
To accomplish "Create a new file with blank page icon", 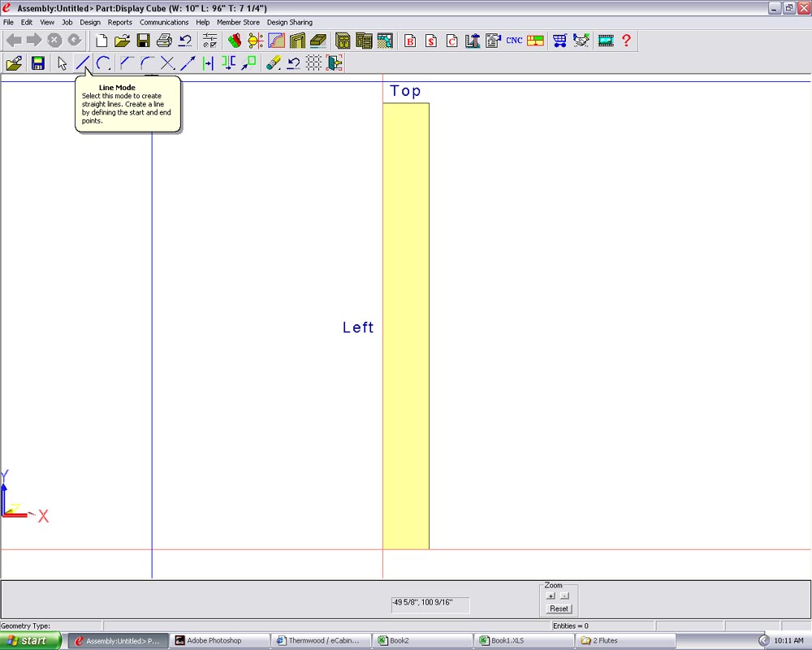I will tap(101, 41).
